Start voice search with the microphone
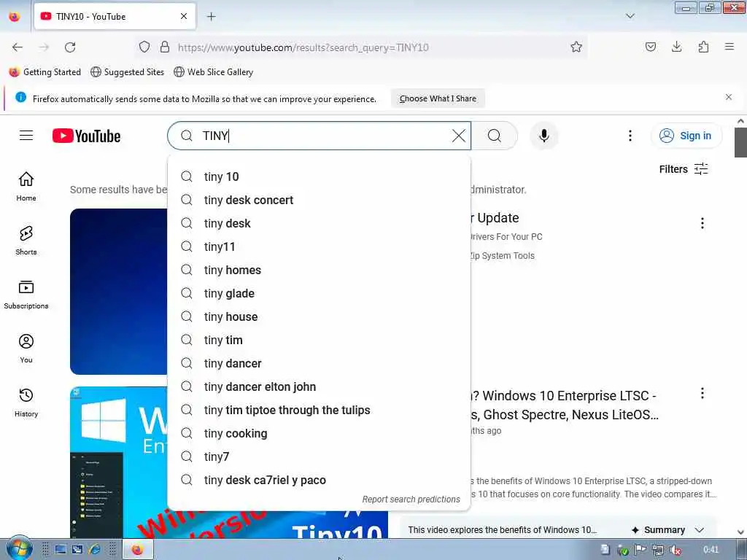Screen dimensions: 747x560 click(543, 136)
